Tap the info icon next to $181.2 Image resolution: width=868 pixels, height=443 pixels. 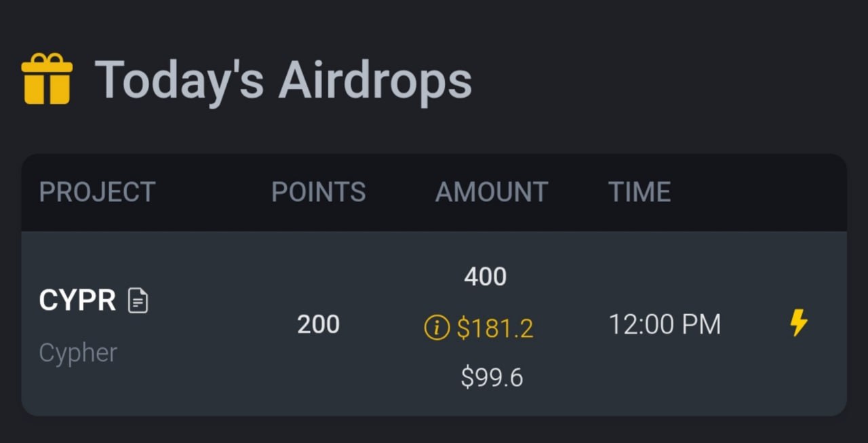pyautogui.click(x=437, y=328)
